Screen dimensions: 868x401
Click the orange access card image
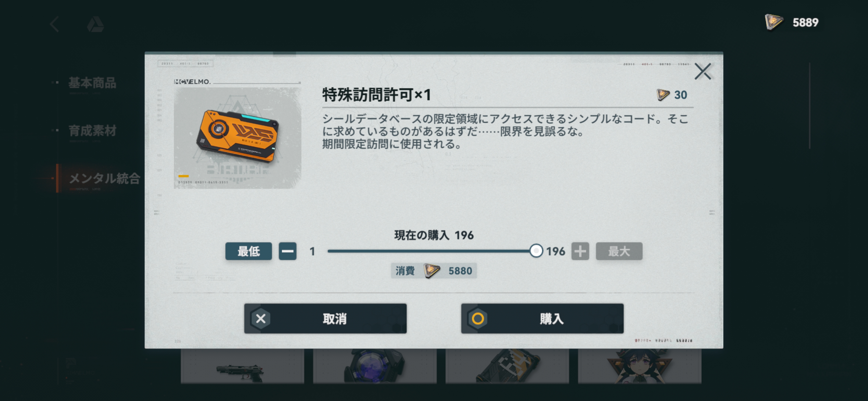coord(237,138)
